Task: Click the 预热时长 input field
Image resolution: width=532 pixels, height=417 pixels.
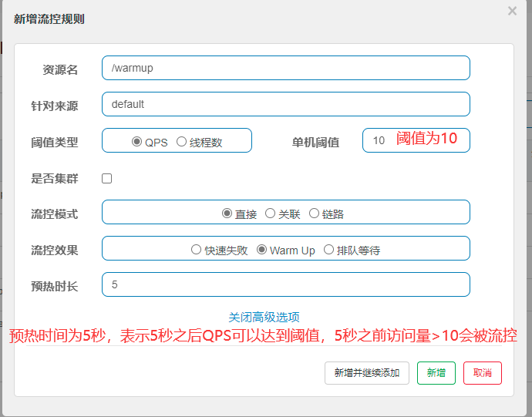Action: [285, 284]
